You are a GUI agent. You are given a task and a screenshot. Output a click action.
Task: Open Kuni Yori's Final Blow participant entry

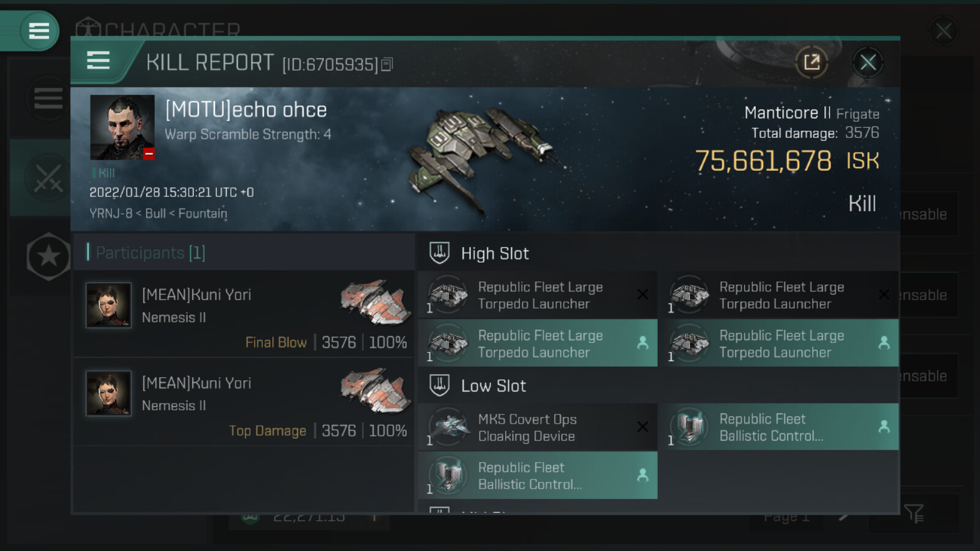tap(244, 315)
